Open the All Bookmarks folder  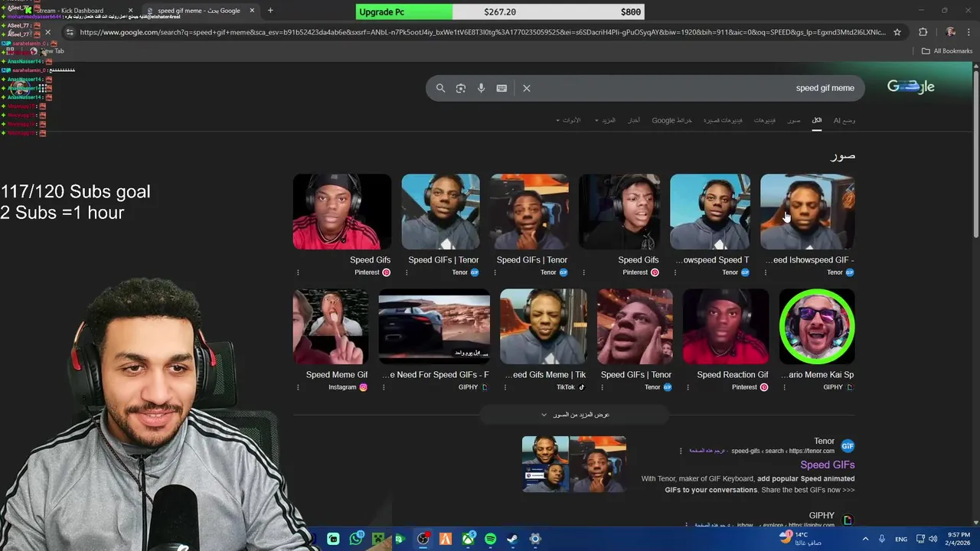point(947,51)
